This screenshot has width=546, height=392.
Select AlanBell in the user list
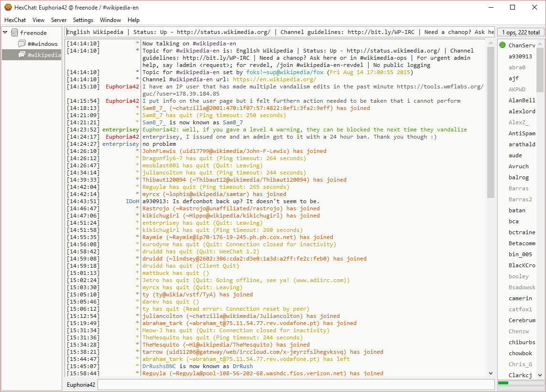[x=522, y=100]
